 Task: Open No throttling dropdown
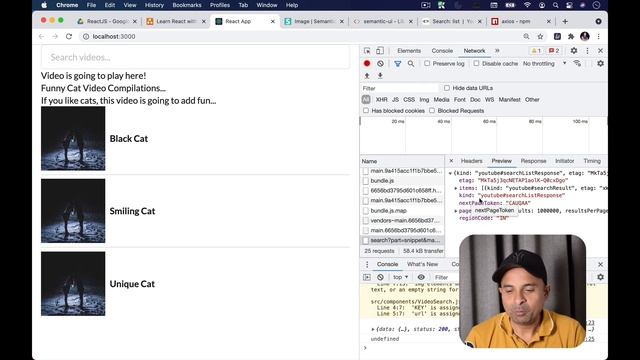(x=544, y=64)
